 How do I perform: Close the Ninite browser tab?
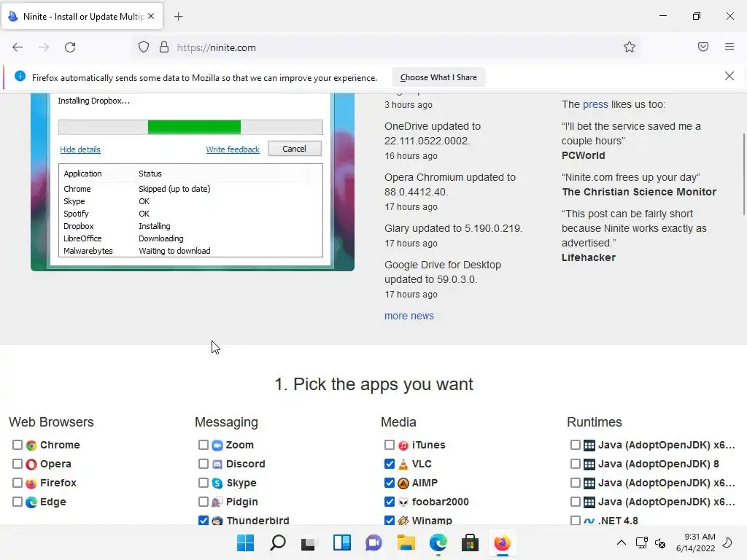pos(151,16)
